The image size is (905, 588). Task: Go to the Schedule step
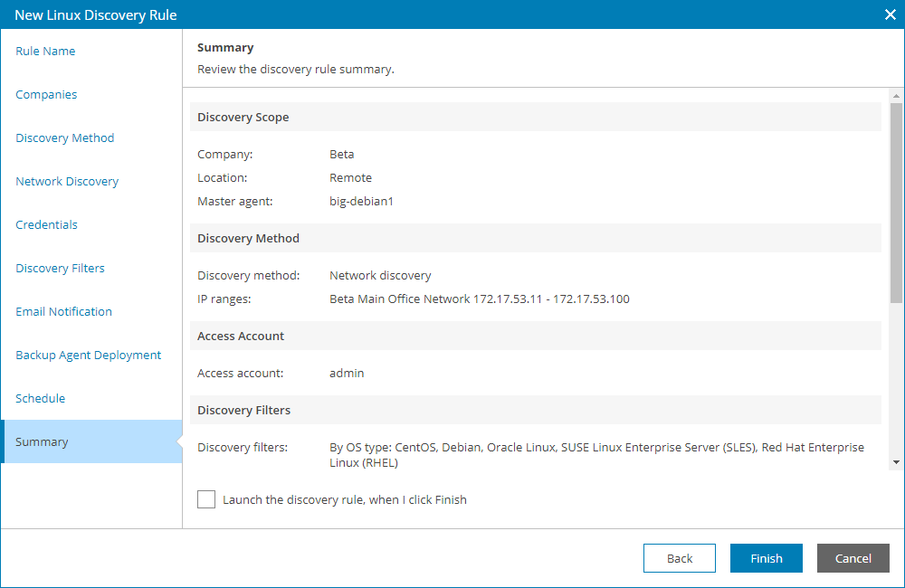coord(40,398)
